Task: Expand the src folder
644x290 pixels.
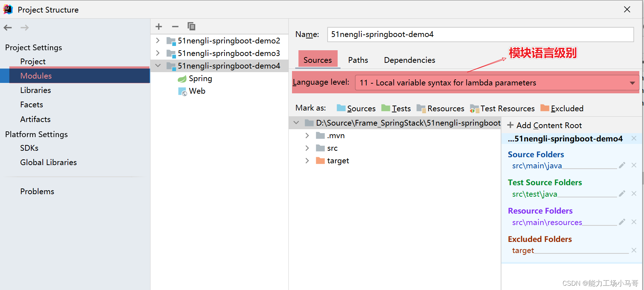Action: 307,148
